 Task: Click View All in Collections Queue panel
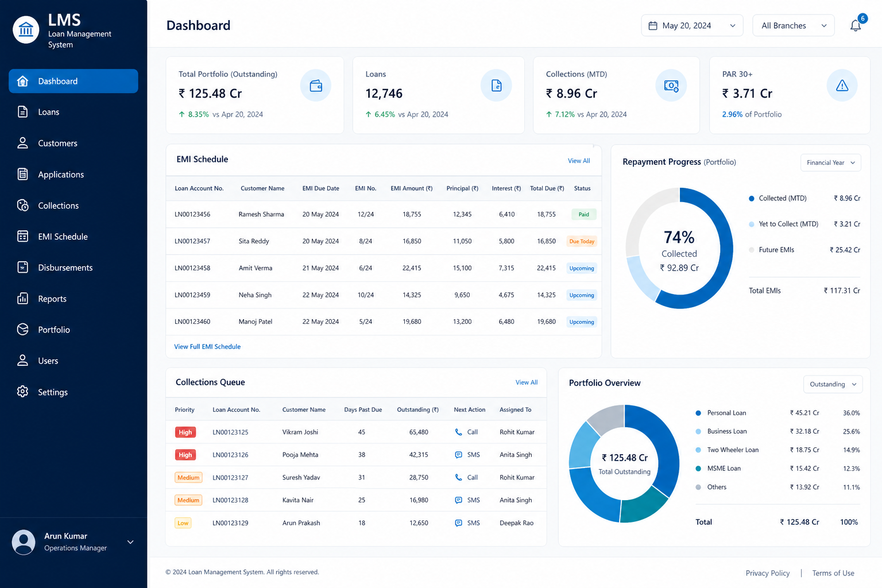pos(527,382)
